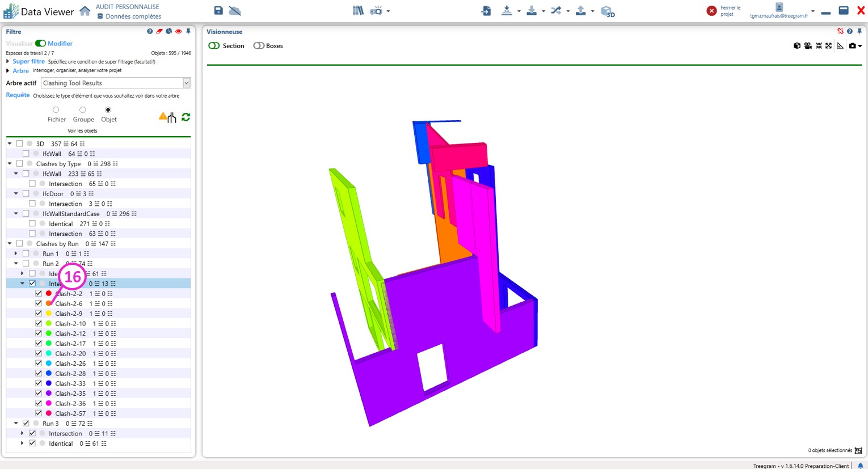Open the pie chart icon in Filtre
The image size is (868, 469).
click(169, 32)
